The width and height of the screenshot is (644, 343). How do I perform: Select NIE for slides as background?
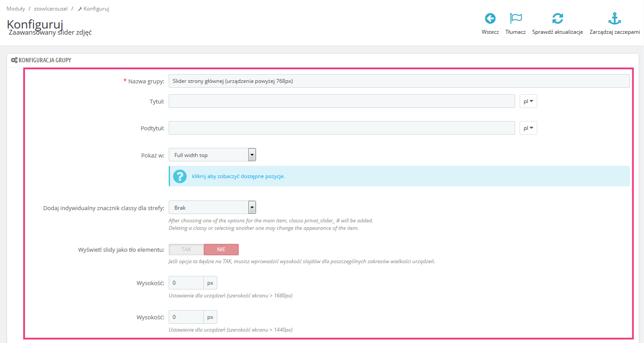[x=221, y=250]
